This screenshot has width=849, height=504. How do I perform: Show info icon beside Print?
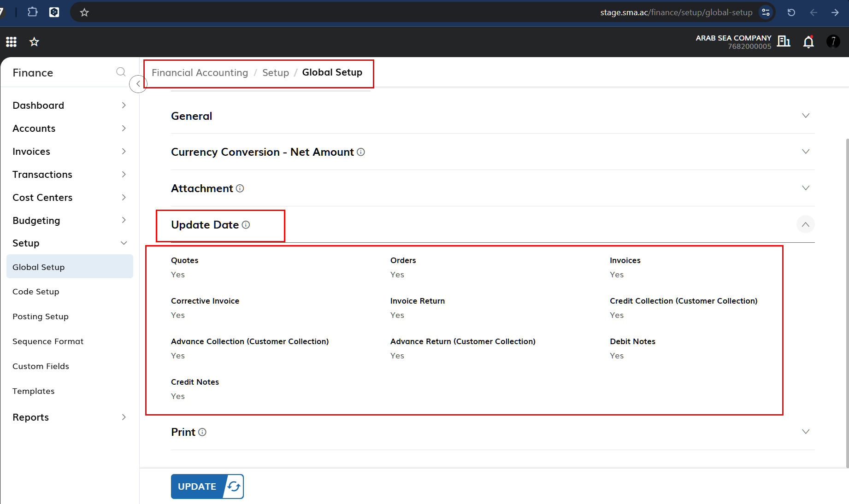pyautogui.click(x=202, y=432)
